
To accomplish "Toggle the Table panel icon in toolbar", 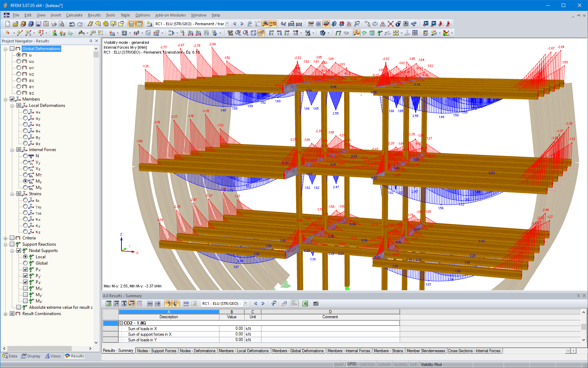I will point(139,24).
